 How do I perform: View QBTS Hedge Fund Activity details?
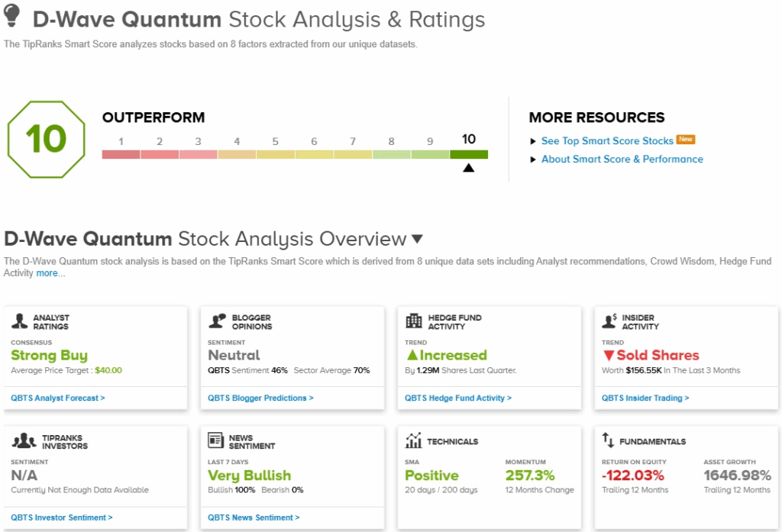[458, 398]
